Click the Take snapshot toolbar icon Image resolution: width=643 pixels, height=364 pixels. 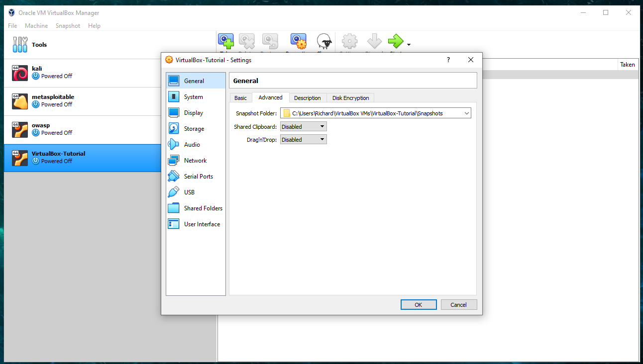226,41
